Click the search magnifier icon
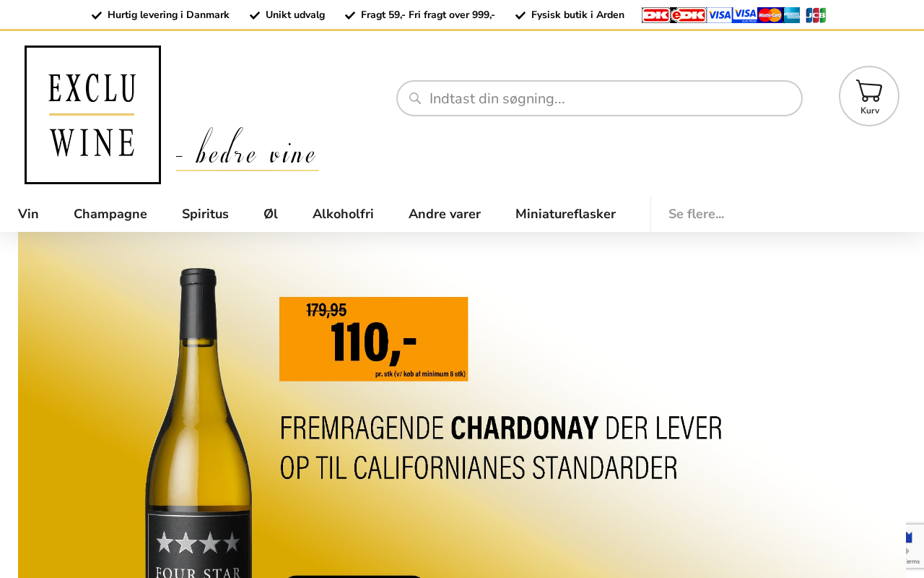 tap(415, 98)
